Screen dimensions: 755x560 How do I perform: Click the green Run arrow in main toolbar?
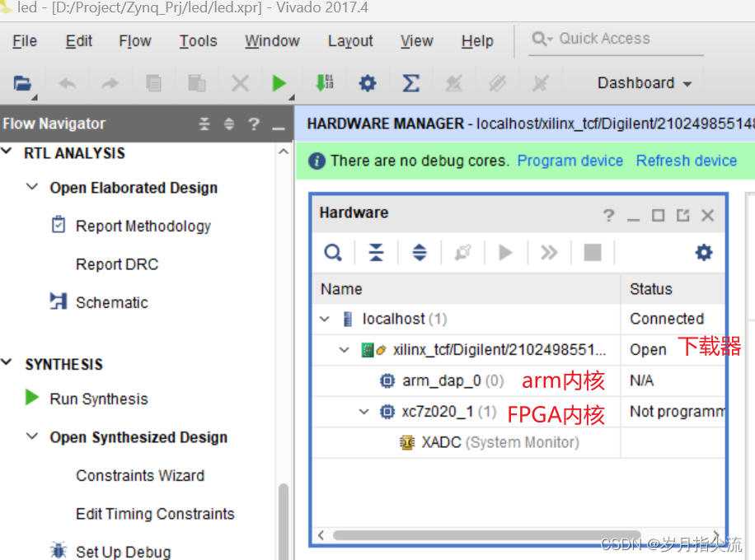[279, 83]
